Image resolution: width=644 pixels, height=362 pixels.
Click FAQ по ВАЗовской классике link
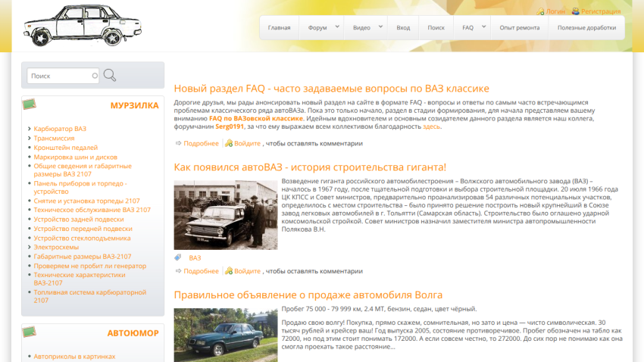[x=256, y=118]
